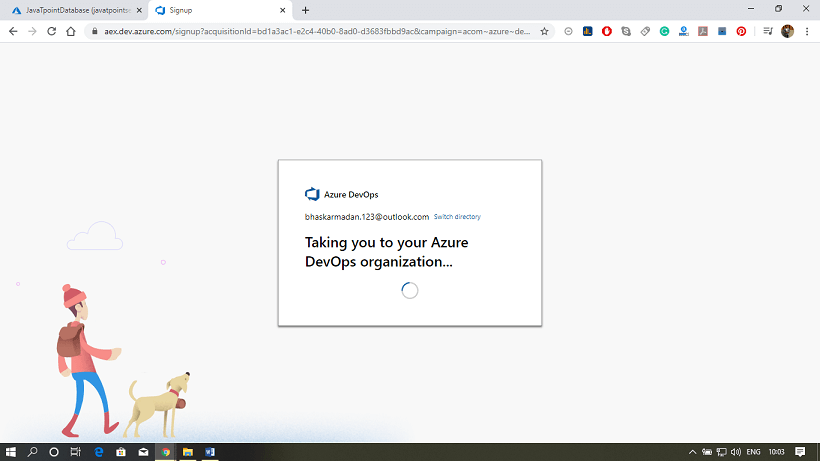Change the ENG input language
This screenshot has width=820, height=461.
[x=754, y=452]
